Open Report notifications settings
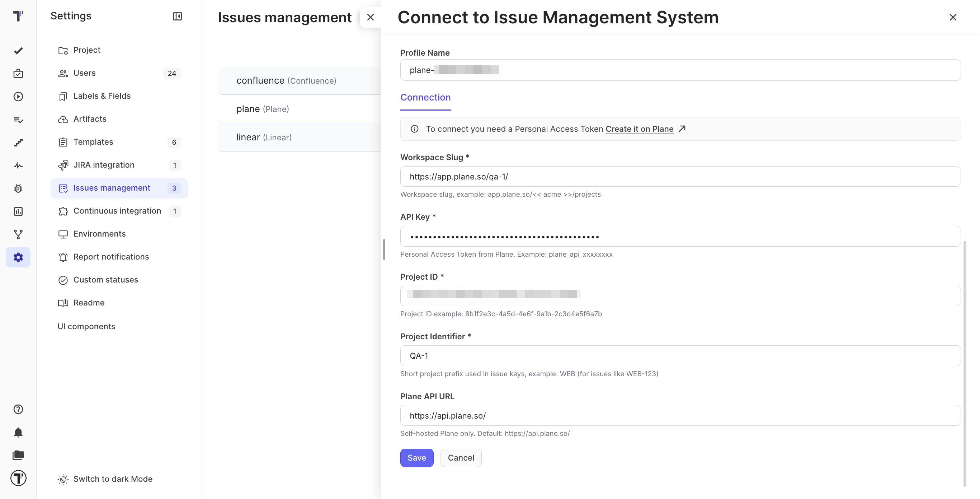This screenshot has height=499, width=980. [x=119, y=257]
